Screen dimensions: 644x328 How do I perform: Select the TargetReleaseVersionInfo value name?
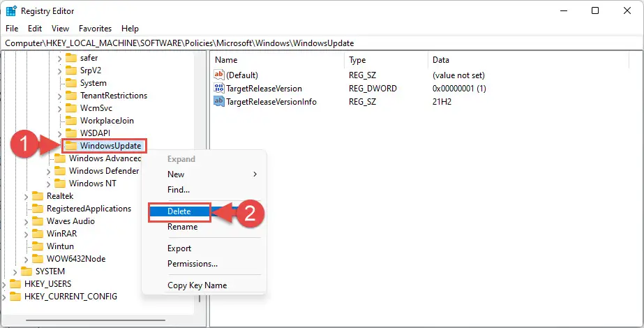pos(271,101)
